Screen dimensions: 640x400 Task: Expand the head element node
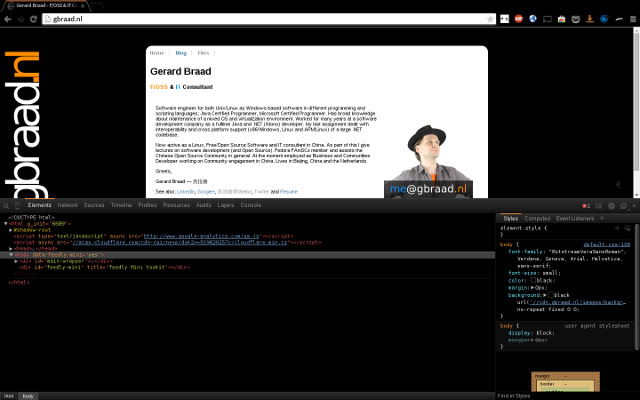[x=11, y=249]
